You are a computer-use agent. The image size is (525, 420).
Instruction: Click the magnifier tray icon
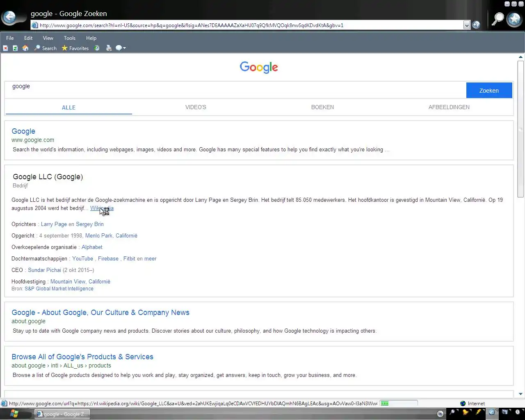tap(452, 412)
